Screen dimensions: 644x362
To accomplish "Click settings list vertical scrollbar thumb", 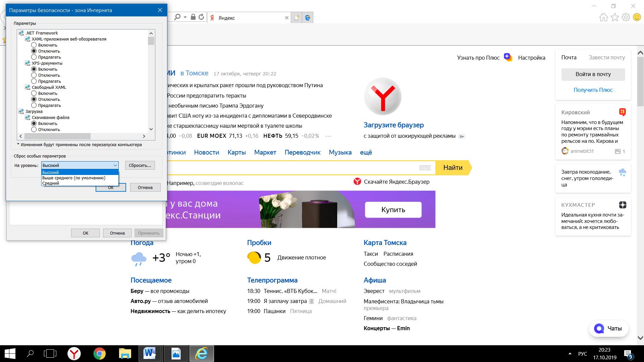I will pyautogui.click(x=151, y=41).
